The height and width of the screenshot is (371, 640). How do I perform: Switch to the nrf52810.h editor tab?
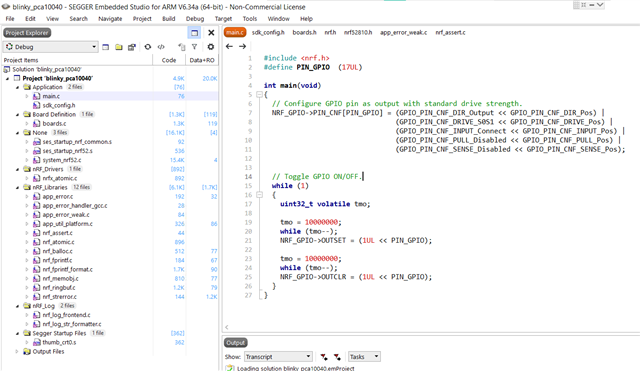(358, 32)
